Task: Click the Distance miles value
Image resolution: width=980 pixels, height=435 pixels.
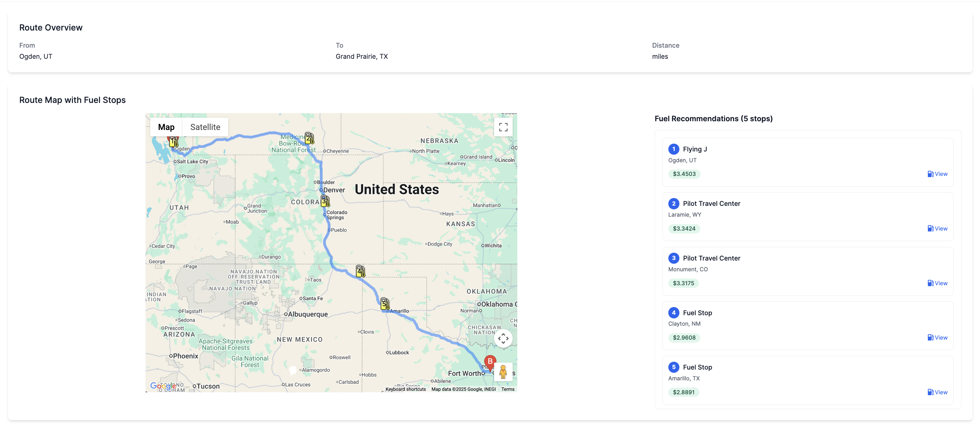Action: tap(660, 56)
